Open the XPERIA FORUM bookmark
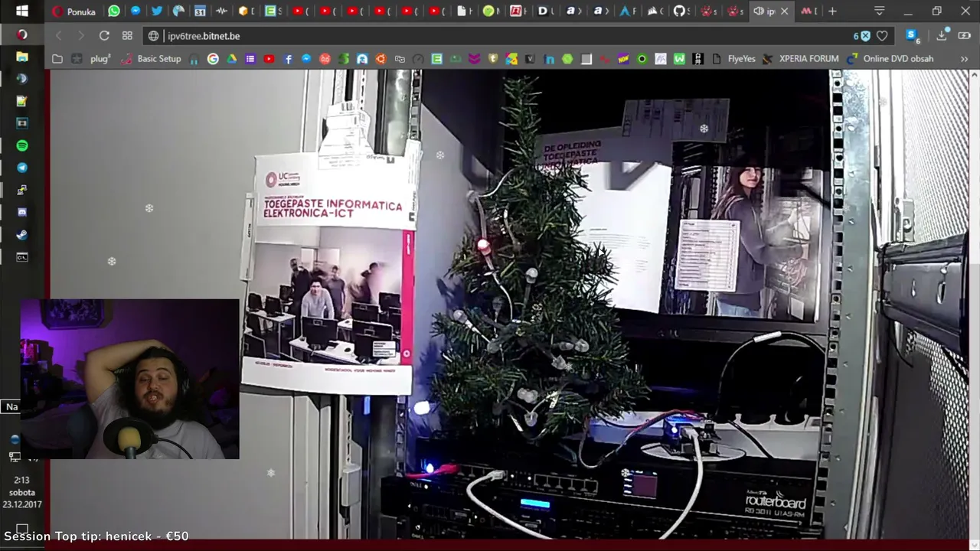The image size is (980, 551). [x=801, y=59]
